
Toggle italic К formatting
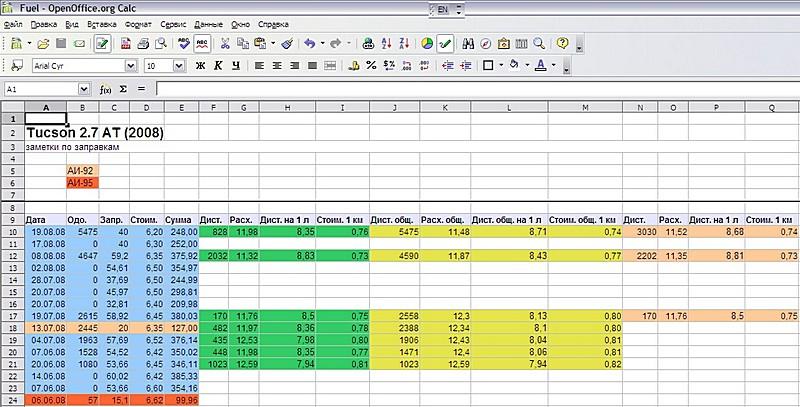click(218, 66)
